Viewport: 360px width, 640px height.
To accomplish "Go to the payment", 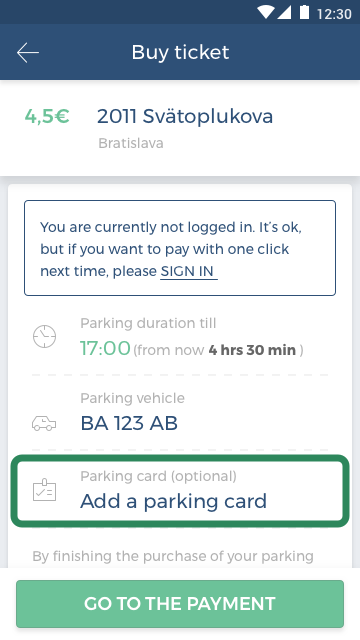I will point(180,604).
